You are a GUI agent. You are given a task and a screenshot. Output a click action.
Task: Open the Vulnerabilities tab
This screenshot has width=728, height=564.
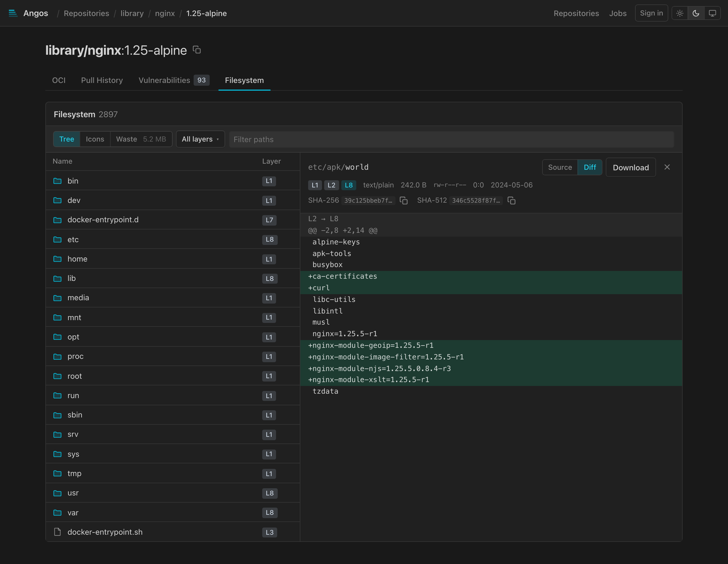click(x=174, y=80)
